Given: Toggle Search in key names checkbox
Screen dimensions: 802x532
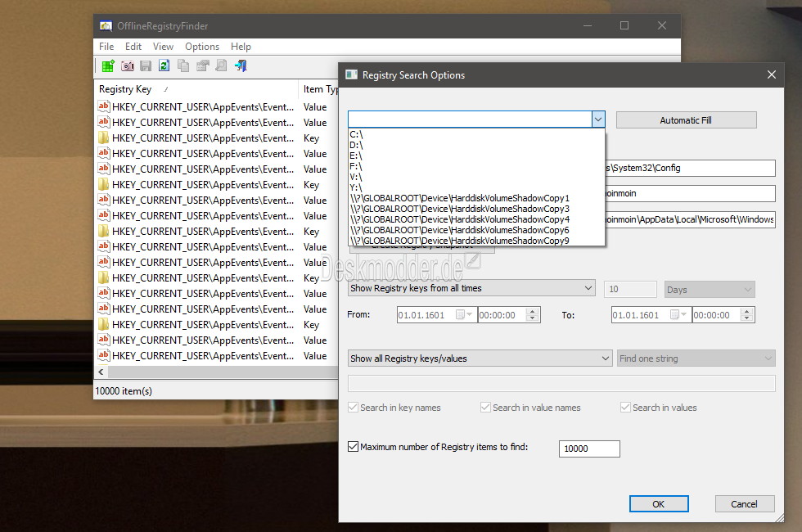Looking at the screenshot, I should pos(353,408).
